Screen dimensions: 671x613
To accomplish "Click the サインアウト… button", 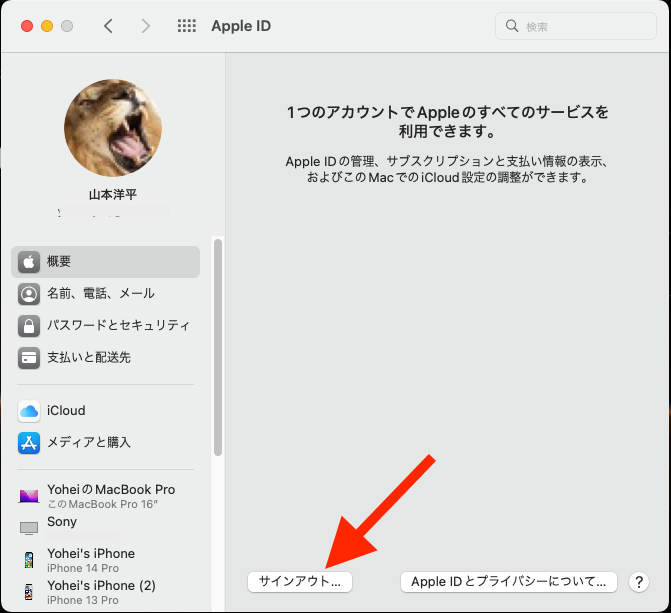I will tap(300, 582).
